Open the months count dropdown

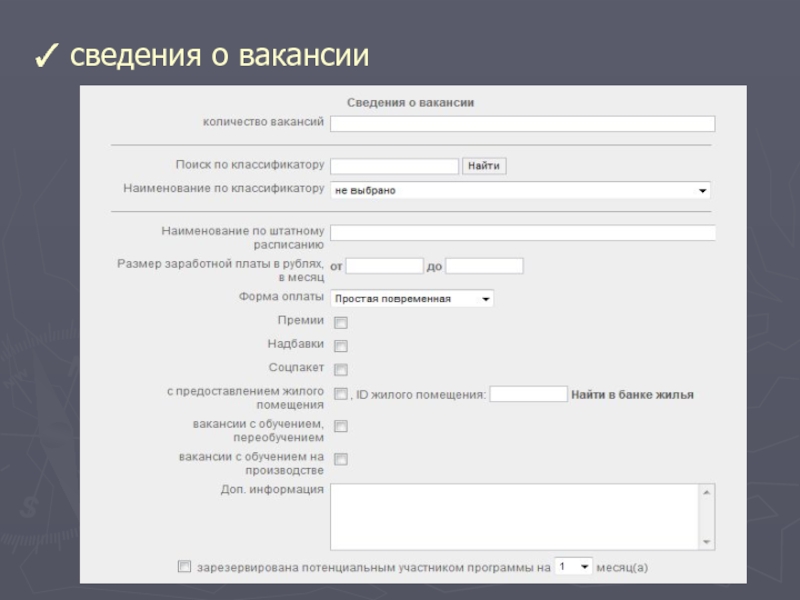[573, 566]
